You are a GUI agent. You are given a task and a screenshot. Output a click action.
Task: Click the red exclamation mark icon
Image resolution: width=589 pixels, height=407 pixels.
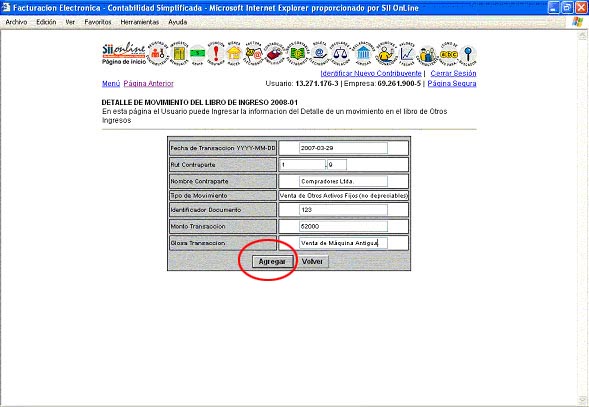click(x=216, y=54)
